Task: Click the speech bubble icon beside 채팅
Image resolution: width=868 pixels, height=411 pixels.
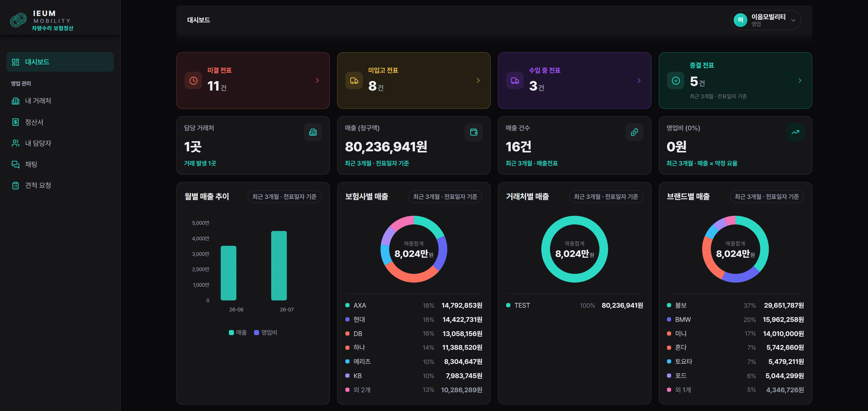Action: [16, 164]
